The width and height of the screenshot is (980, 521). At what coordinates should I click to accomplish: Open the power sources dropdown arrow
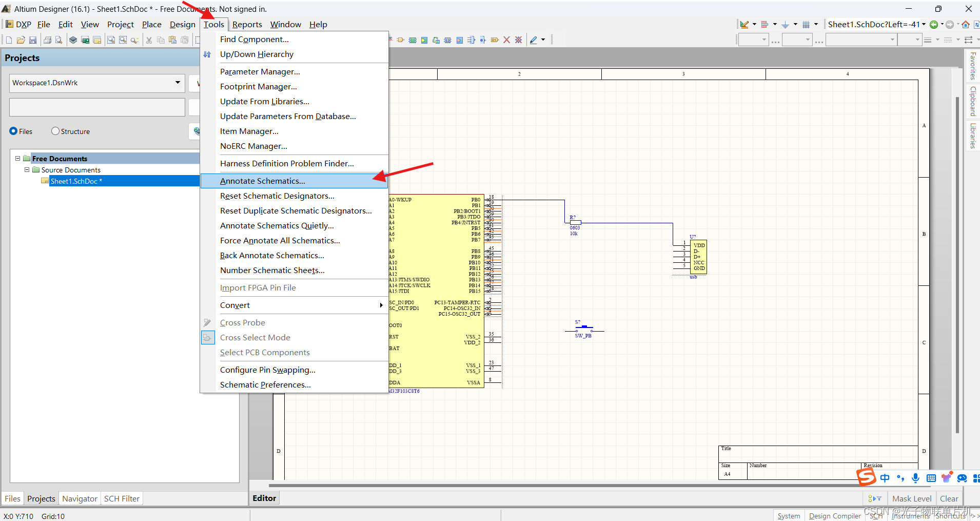pos(795,24)
